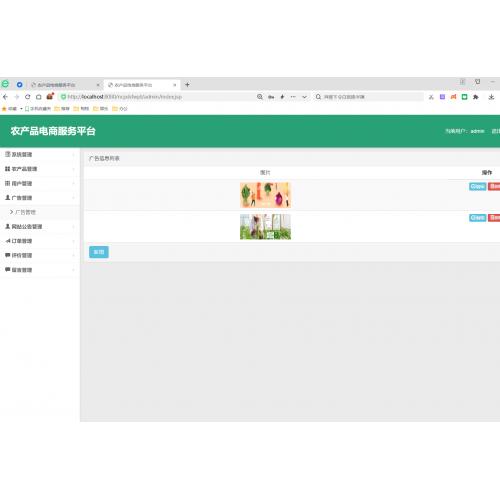This screenshot has height=500, width=500.
Task: Click the blue edit button in first row
Action: tap(477, 187)
